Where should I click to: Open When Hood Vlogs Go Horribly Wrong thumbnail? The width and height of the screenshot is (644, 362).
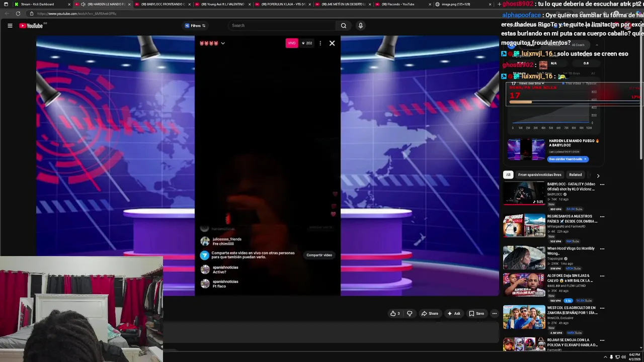[524, 257]
